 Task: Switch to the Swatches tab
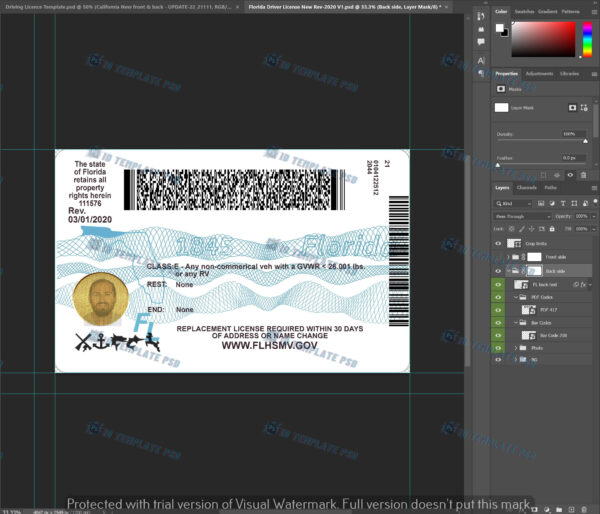(524, 11)
